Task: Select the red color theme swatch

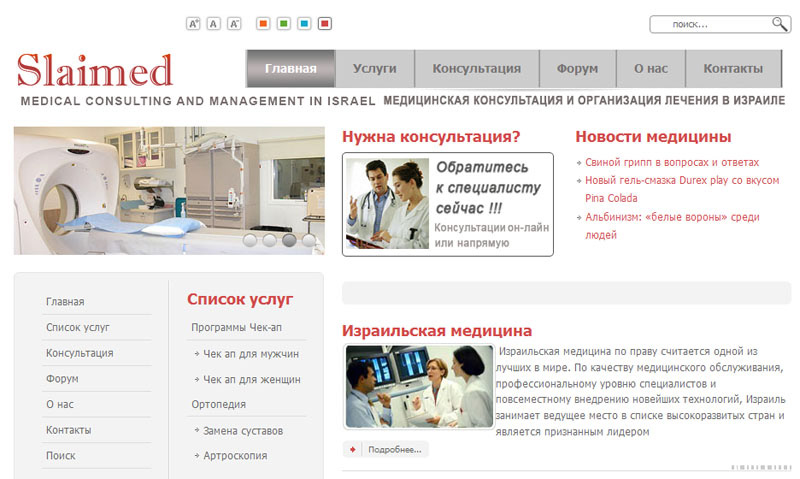Action: [x=324, y=23]
